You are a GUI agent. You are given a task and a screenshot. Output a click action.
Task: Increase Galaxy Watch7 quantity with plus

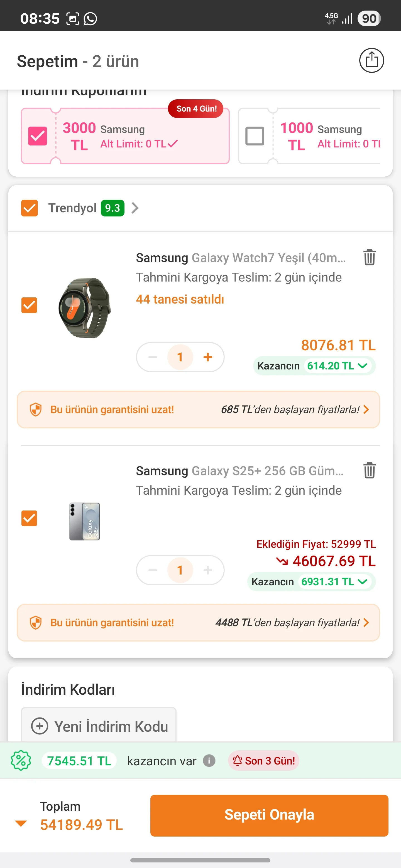208,357
